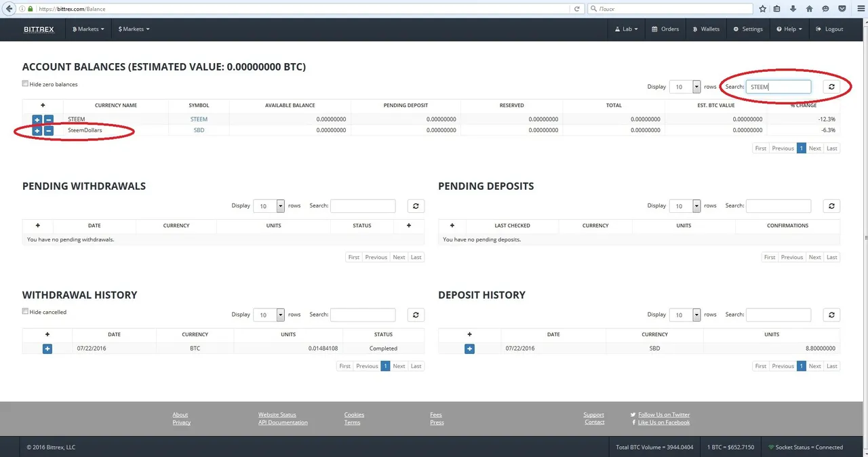The width and height of the screenshot is (868, 457).
Task: Click the account balances search field containing STEEM
Action: (778, 87)
